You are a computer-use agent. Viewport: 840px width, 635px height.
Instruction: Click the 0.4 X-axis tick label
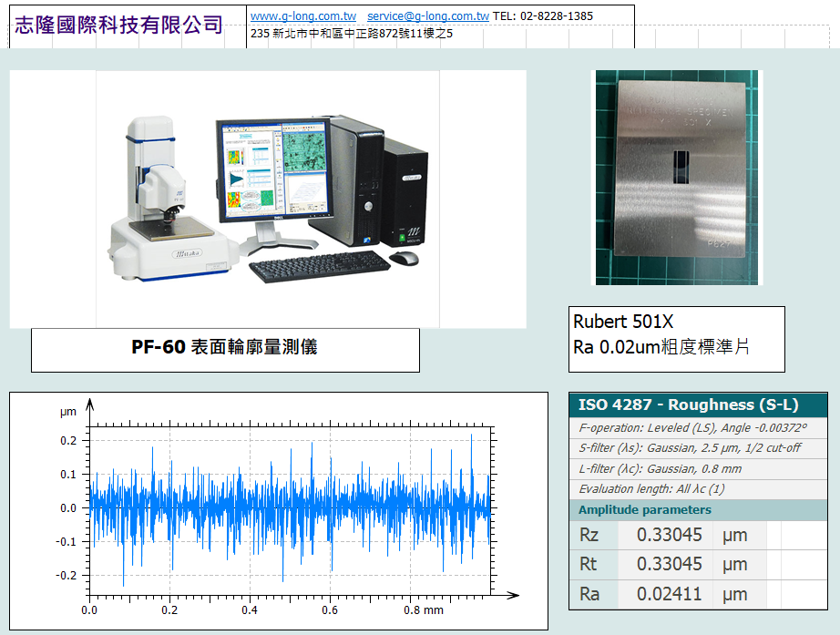(x=249, y=610)
